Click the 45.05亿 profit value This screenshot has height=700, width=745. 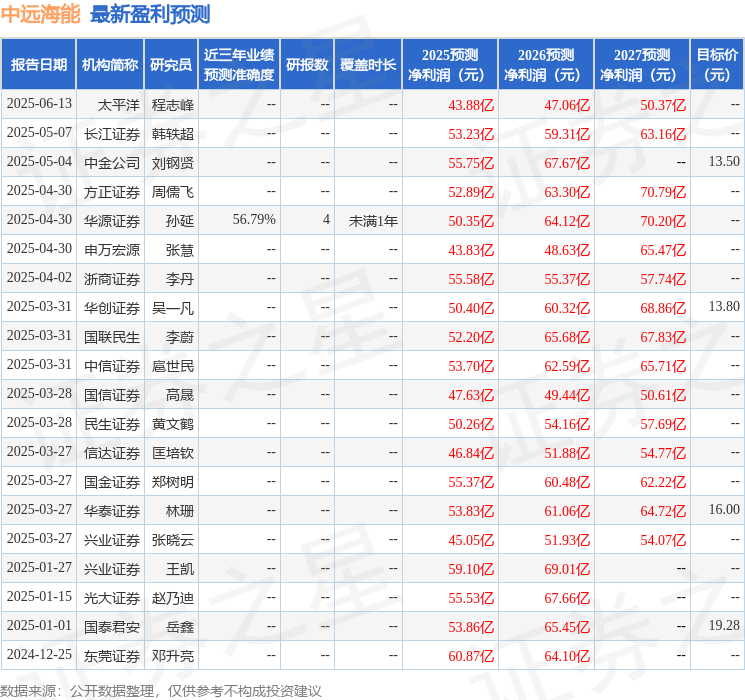pyautogui.click(x=471, y=540)
